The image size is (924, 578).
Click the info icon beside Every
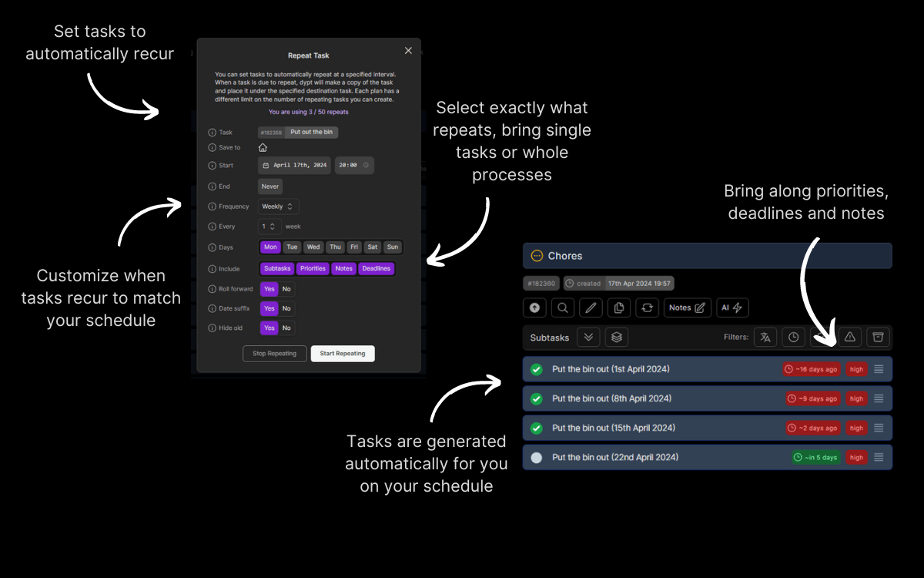coord(213,227)
